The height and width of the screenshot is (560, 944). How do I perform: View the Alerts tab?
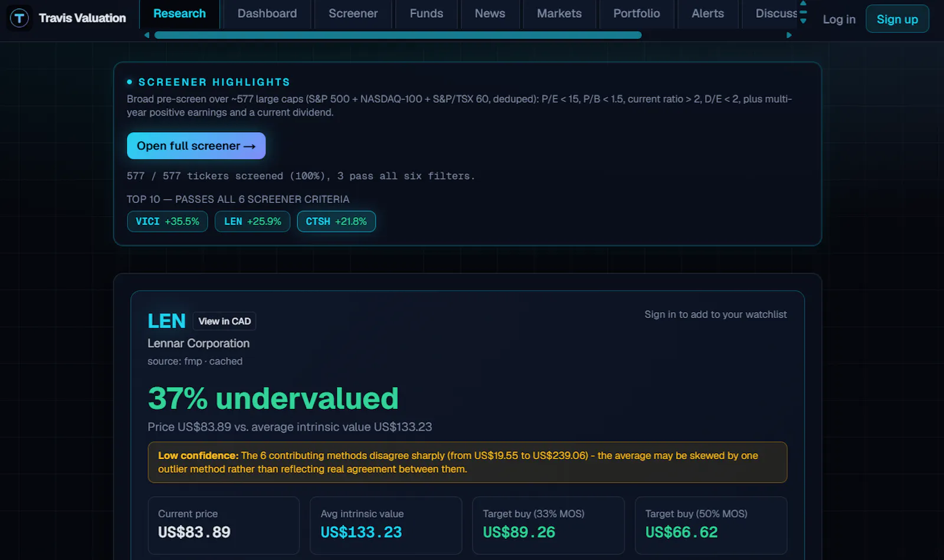coord(707,14)
